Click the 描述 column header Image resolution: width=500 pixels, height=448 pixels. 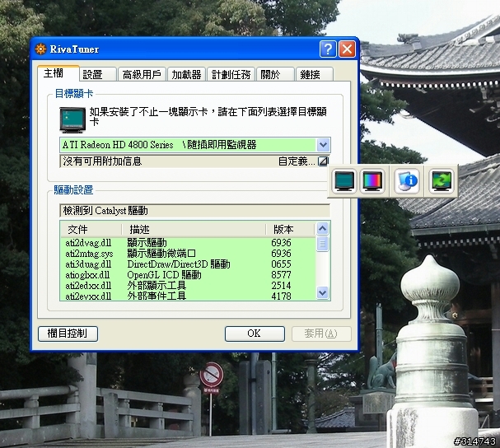pos(194,229)
